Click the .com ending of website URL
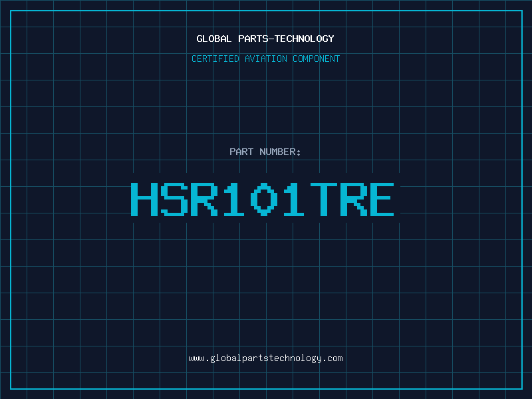The image size is (532, 399). coord(332,358)
